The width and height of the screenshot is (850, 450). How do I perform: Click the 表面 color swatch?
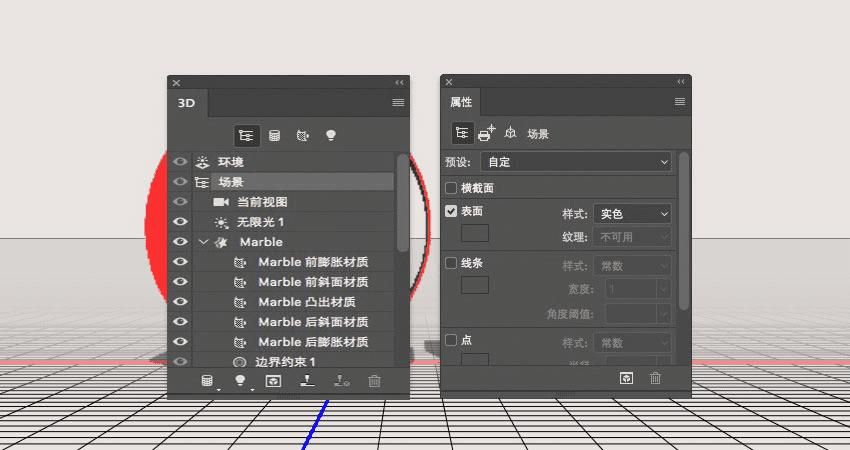coord(475,233)
